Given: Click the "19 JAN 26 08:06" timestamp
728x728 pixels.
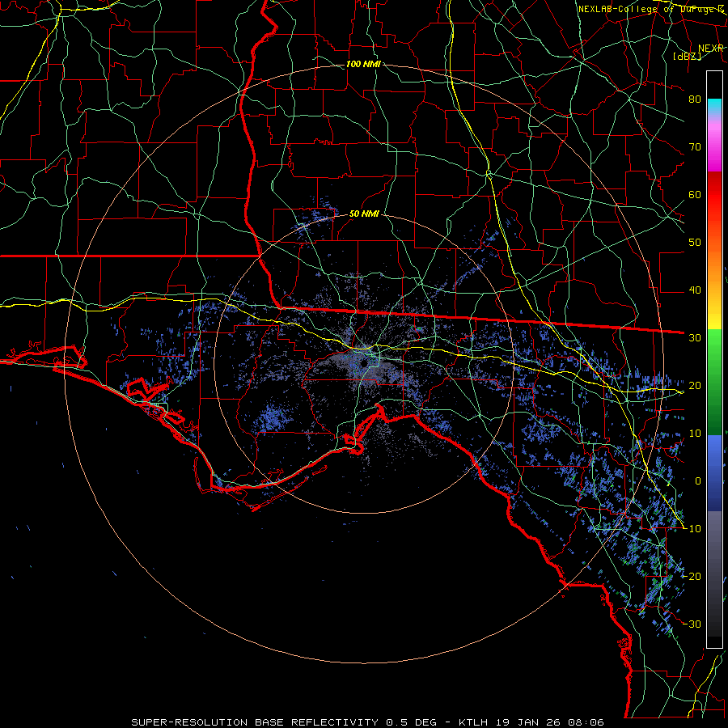Looking at the screenshot, I should [550, 722].
